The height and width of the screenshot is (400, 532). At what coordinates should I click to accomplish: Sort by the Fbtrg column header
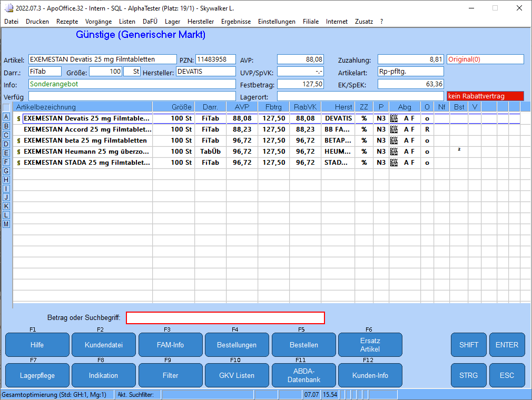[273, 107]
